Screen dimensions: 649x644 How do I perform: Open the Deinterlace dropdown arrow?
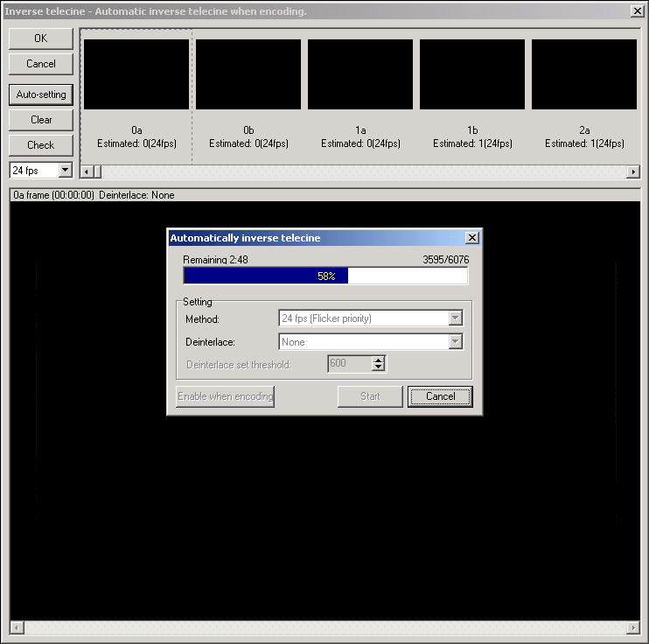(456, 341)
